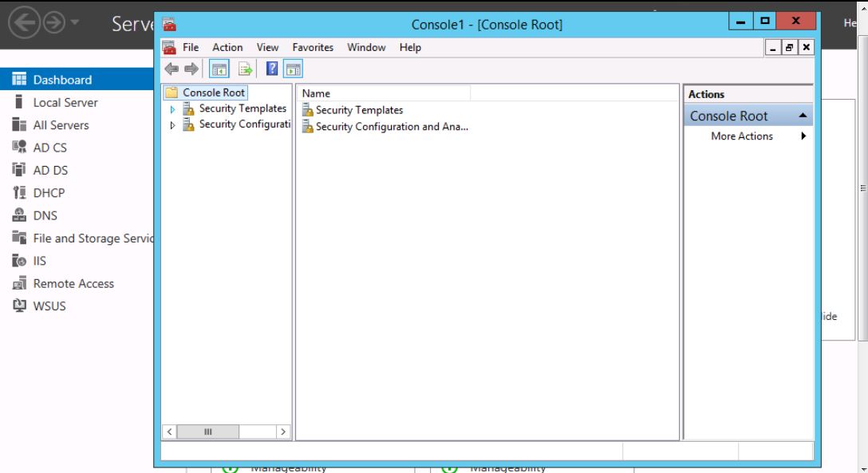Viewport: 868px width, 473px height.
Task: Open the View menu
Action: pyautogui.click(x=267, y=48)
